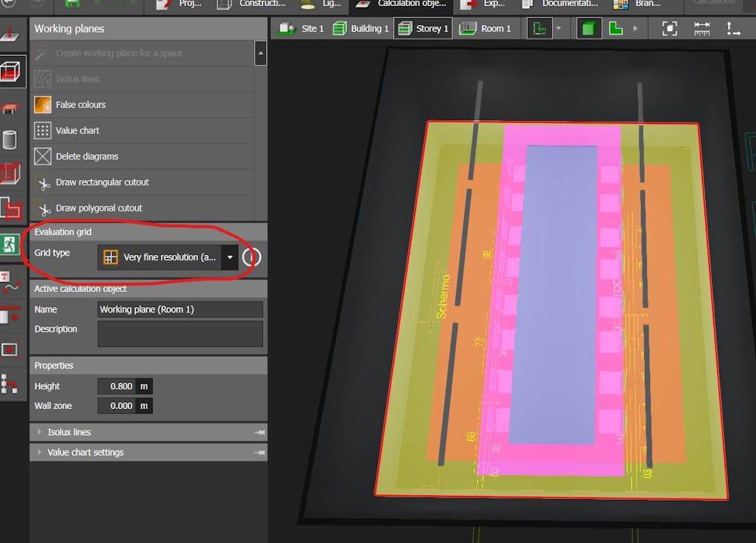Pick the red wireframe box tool in sidebar

tap(11, 174)
